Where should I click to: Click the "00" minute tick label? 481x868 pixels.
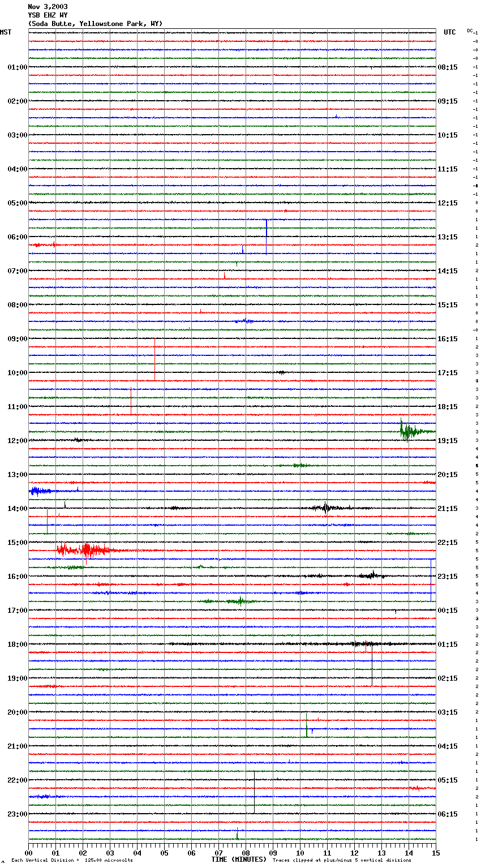pos(28,853)
